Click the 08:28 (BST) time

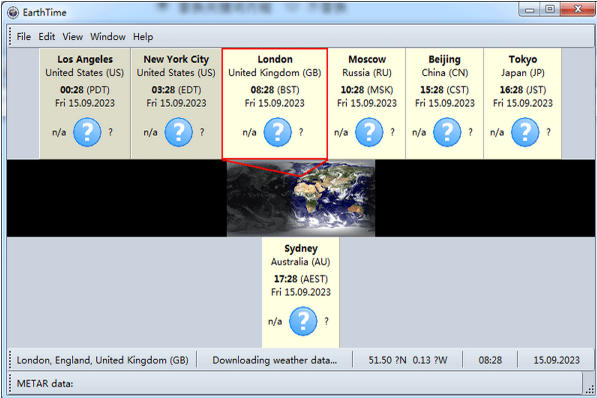[x=275, y=90]
